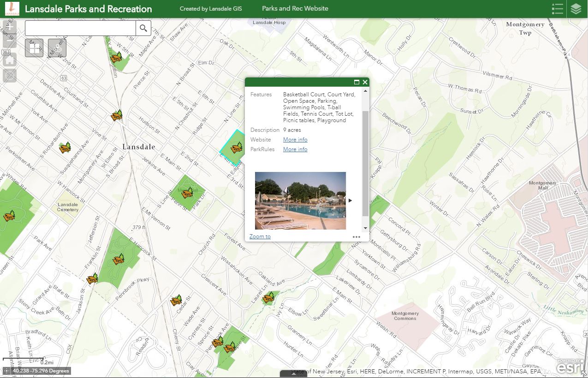Open the Layer List panel

pyautogui.click(x=576, y=8)
